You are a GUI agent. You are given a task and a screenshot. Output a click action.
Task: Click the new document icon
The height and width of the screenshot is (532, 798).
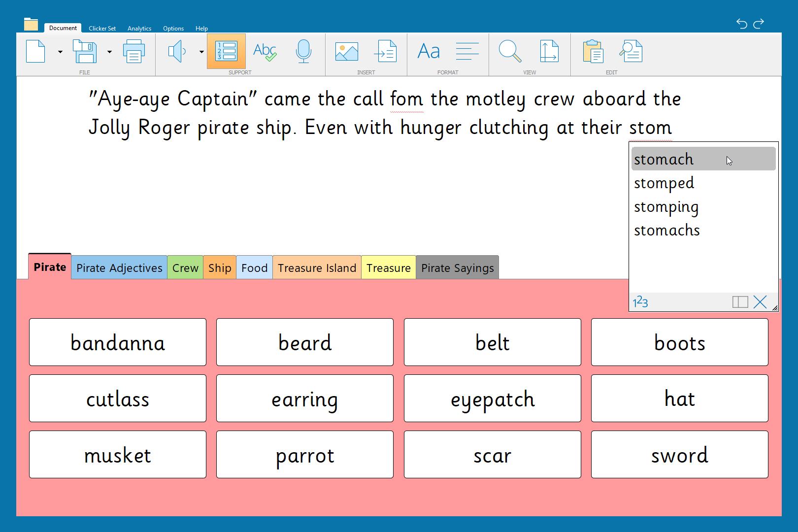(x=35, y=52)
